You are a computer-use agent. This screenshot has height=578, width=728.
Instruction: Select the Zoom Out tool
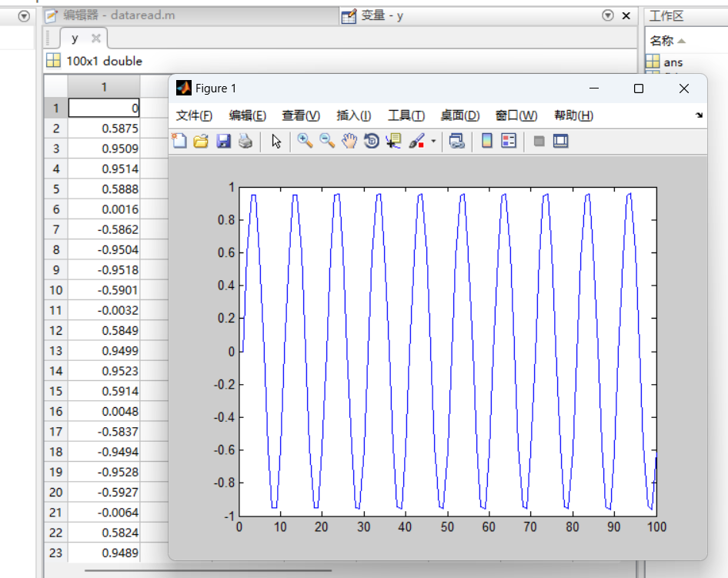pyautogui.click(x=326, y=141)
